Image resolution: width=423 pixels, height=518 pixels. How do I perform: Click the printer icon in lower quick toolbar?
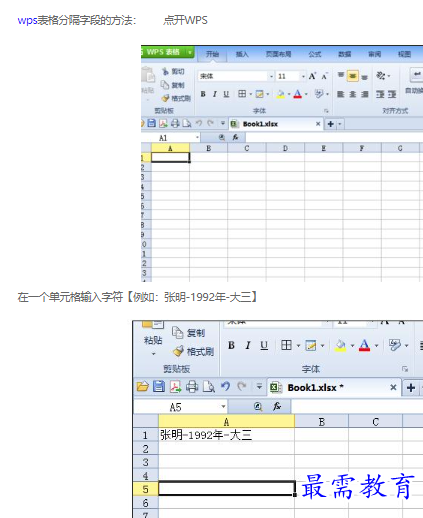click(192, 387)
